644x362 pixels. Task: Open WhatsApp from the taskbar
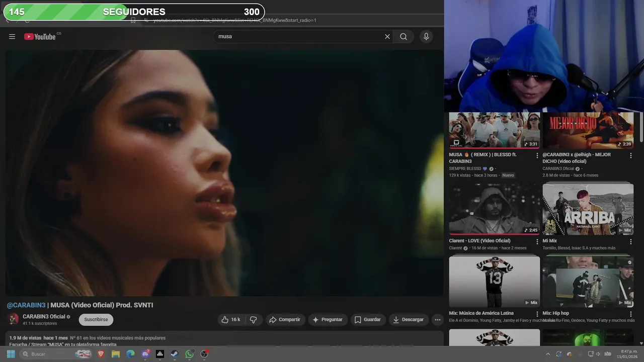click(189, 354)
